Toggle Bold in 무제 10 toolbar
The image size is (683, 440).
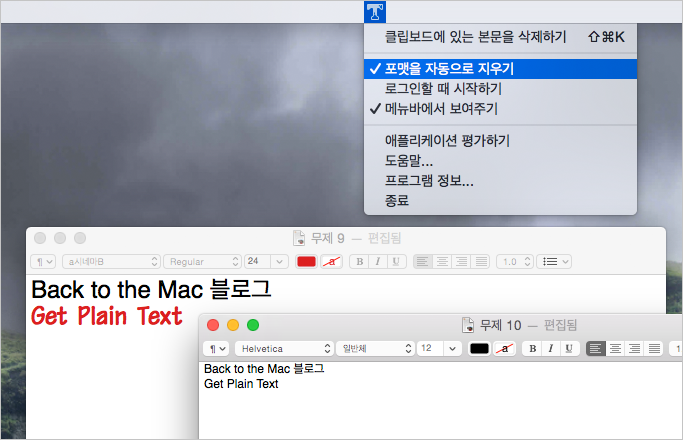532,349
